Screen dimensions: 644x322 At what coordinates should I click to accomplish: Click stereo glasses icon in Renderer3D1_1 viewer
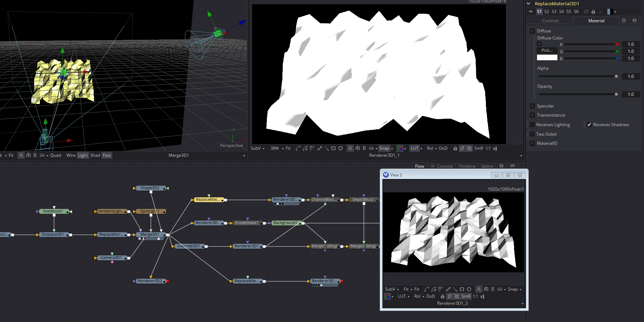coord(371,148)
